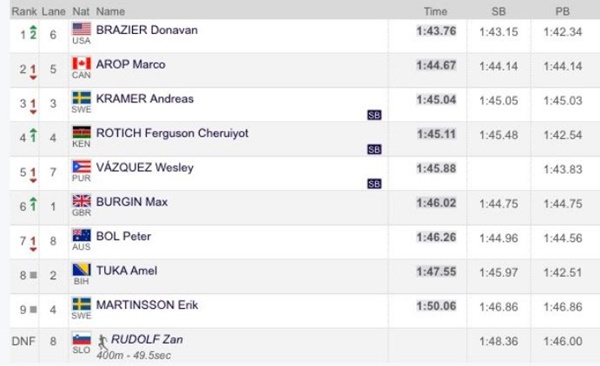Click the Canada flag icon beside Arop
The width and height of the screenshot is (600, 366).
pos(82,63)
